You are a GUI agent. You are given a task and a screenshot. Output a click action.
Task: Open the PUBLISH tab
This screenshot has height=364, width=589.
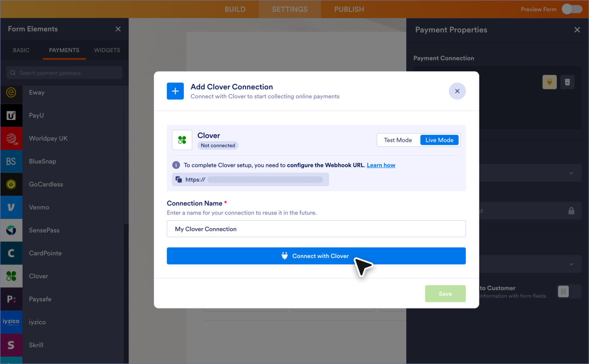click(349, 9)
